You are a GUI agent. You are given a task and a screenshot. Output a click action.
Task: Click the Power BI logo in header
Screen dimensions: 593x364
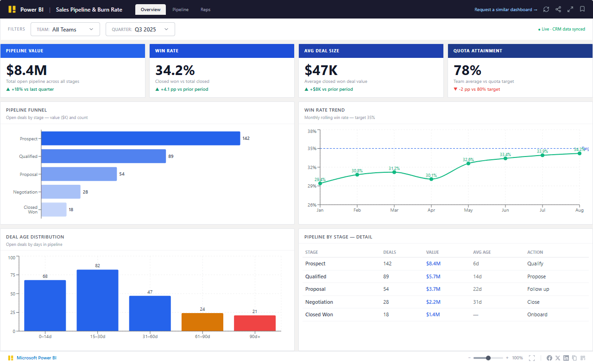(12, 9)
